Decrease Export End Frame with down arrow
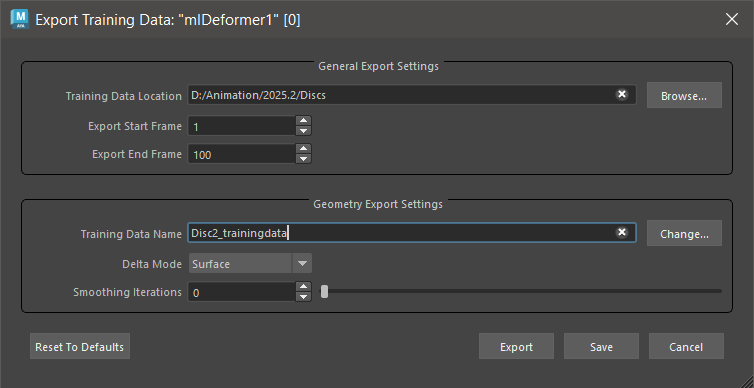 [303, 159]
